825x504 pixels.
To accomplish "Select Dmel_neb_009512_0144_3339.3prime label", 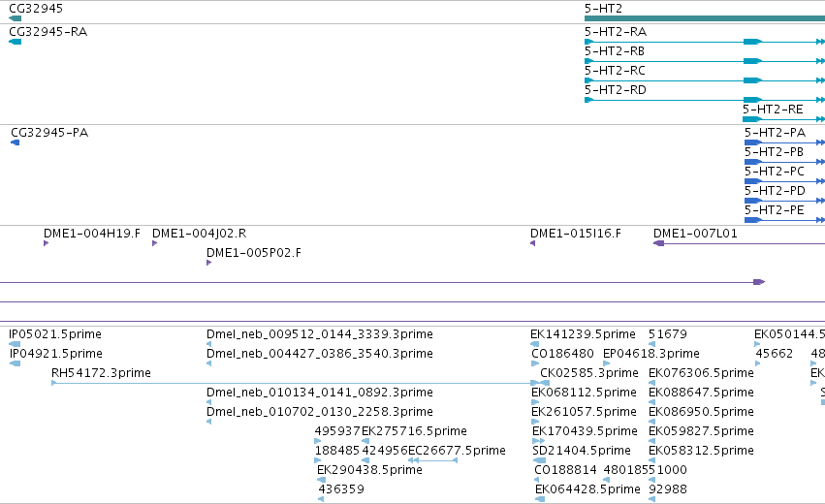I will [x=319, y=334].
